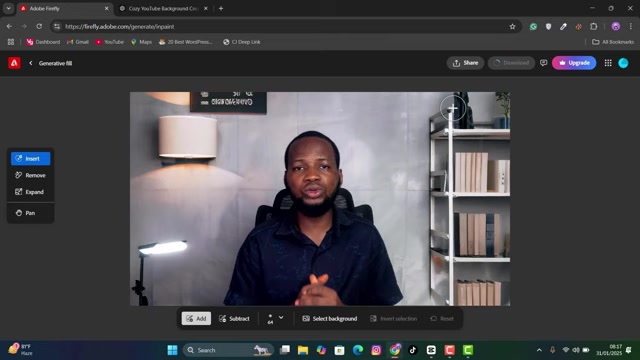Image resolution: width=640 pixels, height=360 pixels.
Task: Click the taskbar Search box
Action: pos(229,350)
